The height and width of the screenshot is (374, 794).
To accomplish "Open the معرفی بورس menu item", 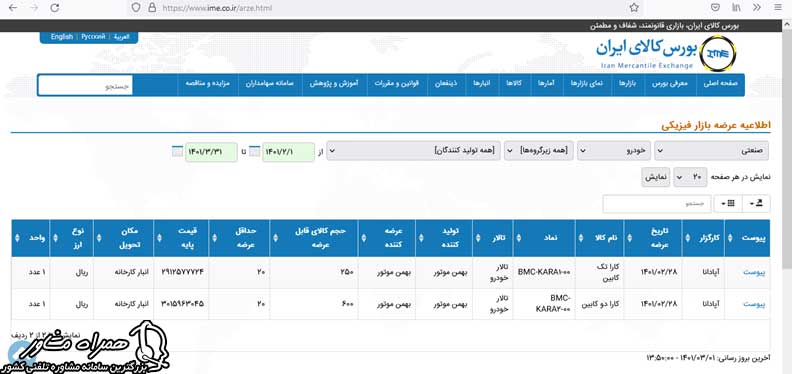I will (671, 84).
